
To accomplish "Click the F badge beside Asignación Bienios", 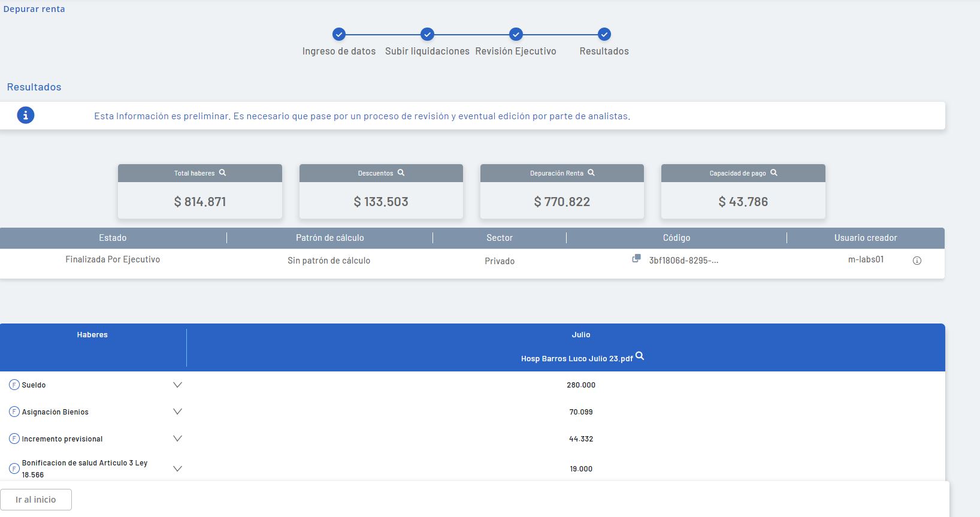I will 14,412.
